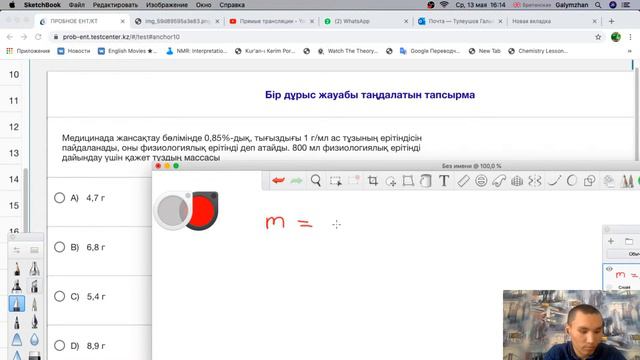The height and width of the screenshot is (360, 640).
Task: Open the Файл menu
Action: [77, 5]
